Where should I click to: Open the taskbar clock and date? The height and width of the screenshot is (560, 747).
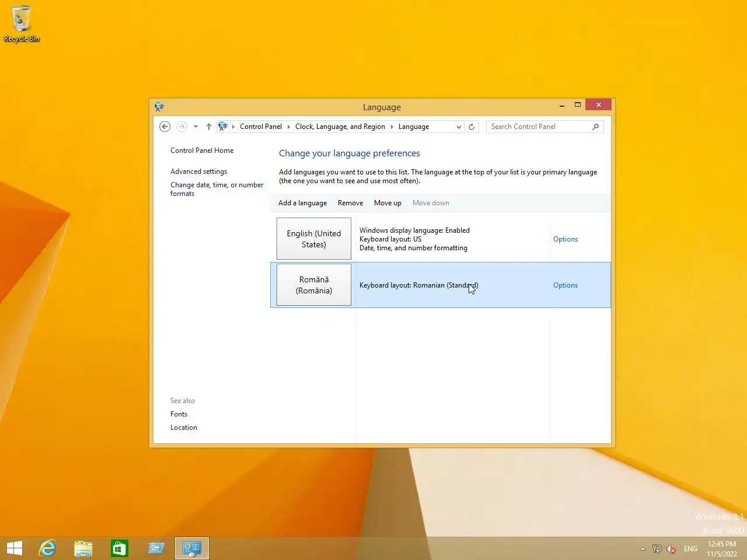(x=722, y=549)
